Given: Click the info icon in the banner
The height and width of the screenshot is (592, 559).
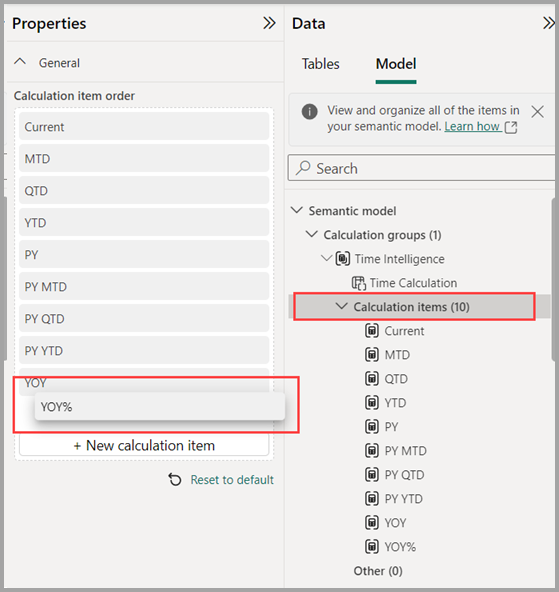Looking at the screenshot, I should point(310,111).
